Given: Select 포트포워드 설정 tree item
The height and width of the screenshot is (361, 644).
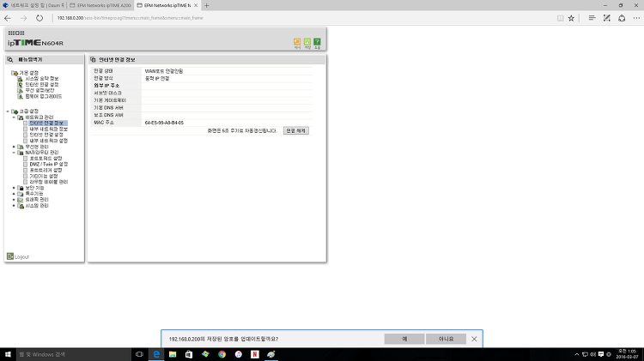Looking at the screenshot, I should (46, 159).
